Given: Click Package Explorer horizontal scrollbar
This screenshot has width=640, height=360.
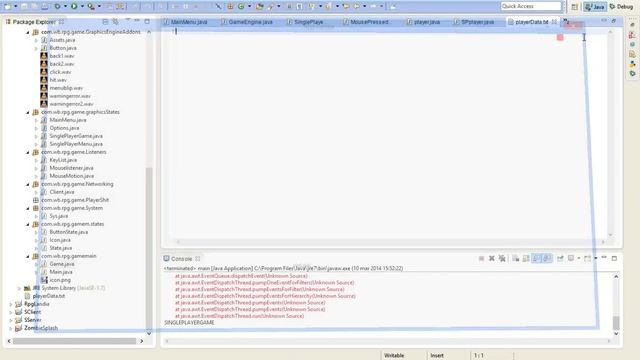Looking at the screenshot, I should (74, 341).
